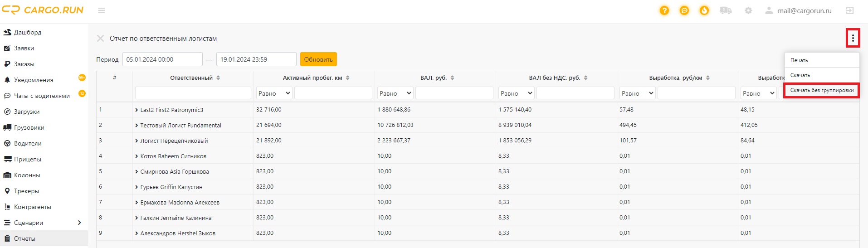The width and height of the screenshot is (868, 248).
Task: Open the settings gear icon
Action: pos(748,10)
